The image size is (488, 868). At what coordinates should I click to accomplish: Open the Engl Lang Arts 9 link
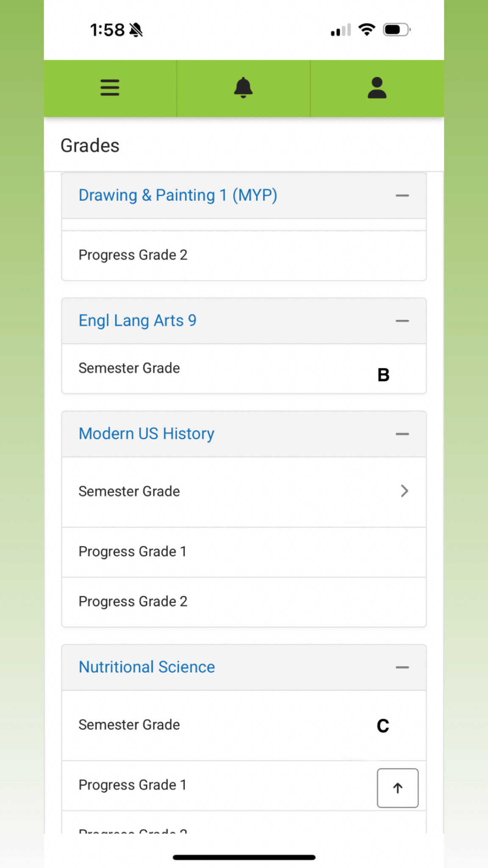137,321
